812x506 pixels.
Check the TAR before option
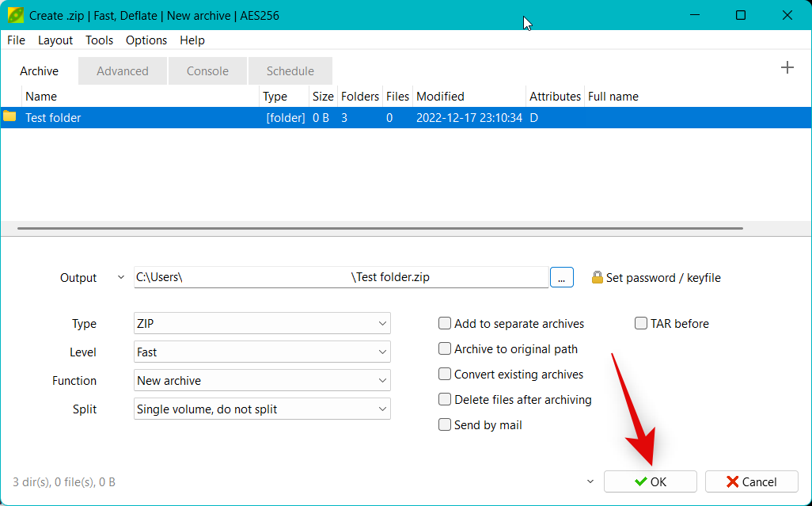(x=641, y=324)
